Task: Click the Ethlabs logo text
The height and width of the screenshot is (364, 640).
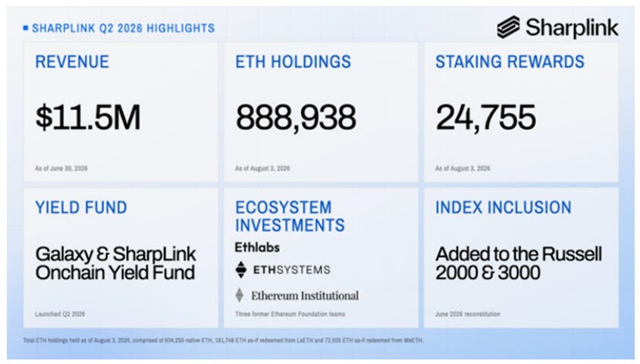Action: pos(257,247)
